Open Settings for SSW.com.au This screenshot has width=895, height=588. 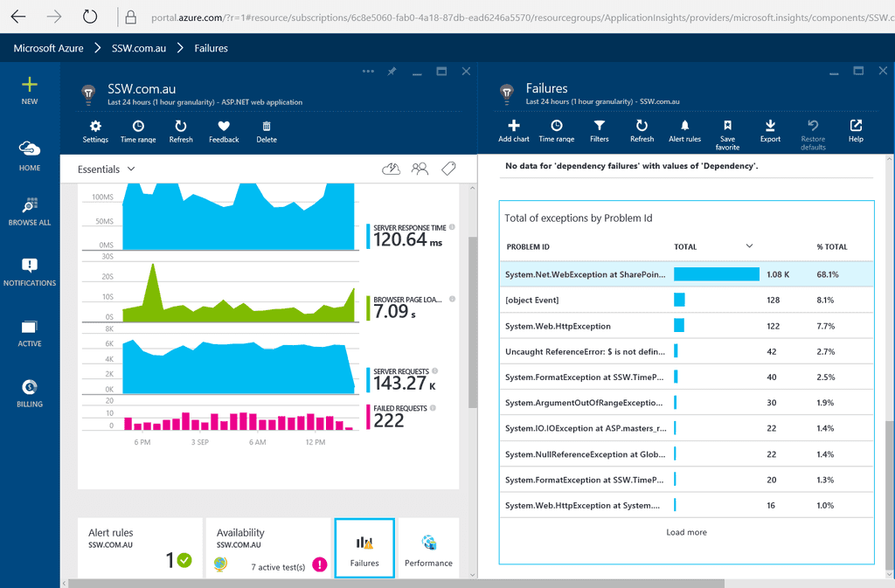94,133
